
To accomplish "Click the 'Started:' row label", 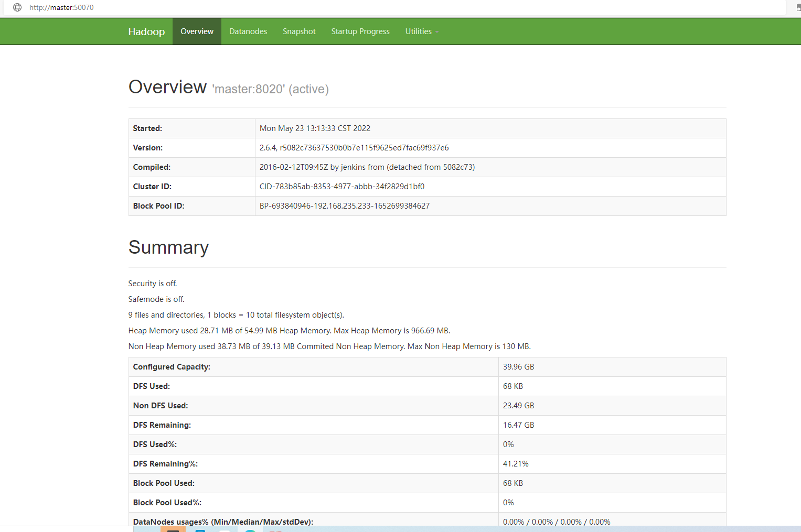I will pyautogui.click(x=147, y=128).
